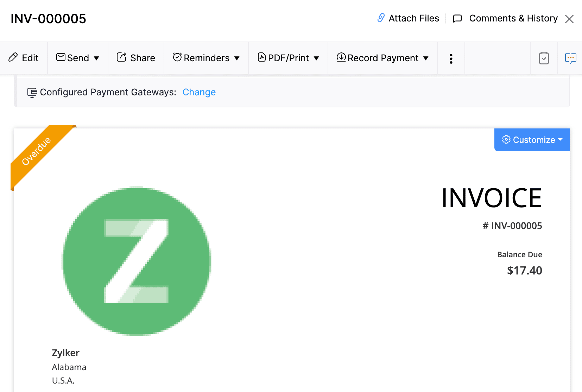Open the PDF/Print dropdown menu

[x=316, y=58]
